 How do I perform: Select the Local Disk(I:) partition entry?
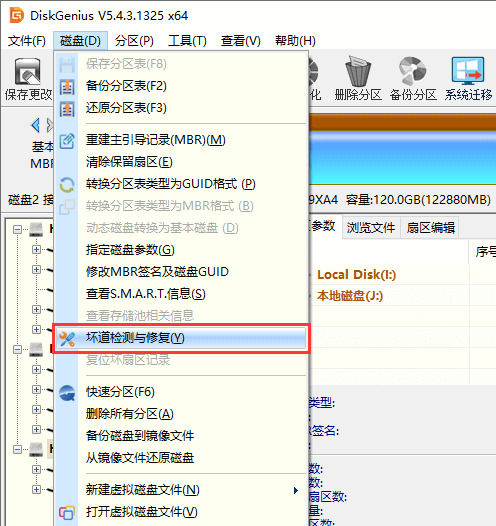[356, 275]
